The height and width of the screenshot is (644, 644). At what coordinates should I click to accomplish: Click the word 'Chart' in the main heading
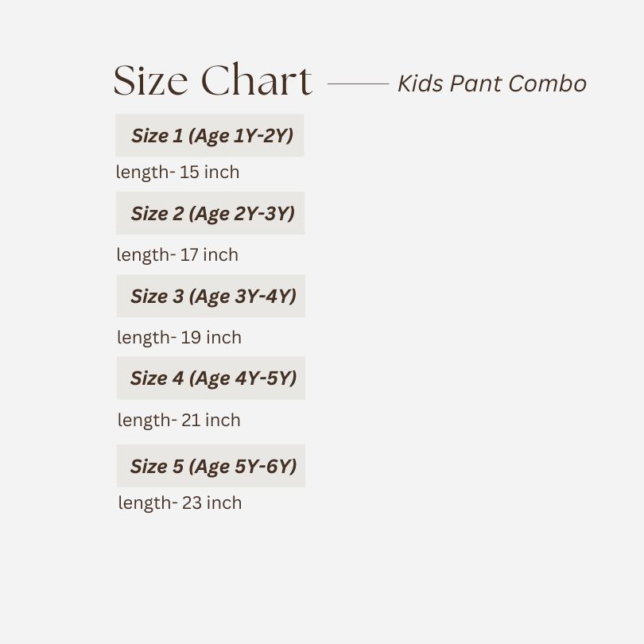point(256,82)
